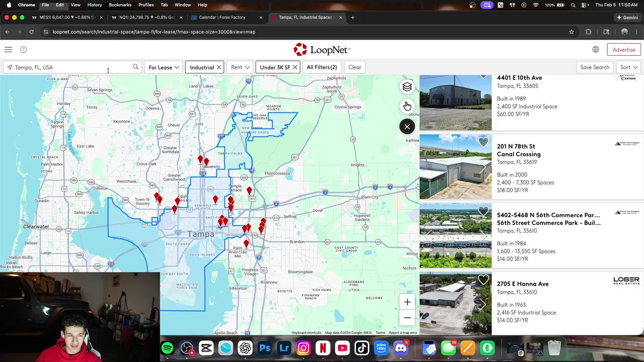Click the help question-mark icon

coord(23,50)
